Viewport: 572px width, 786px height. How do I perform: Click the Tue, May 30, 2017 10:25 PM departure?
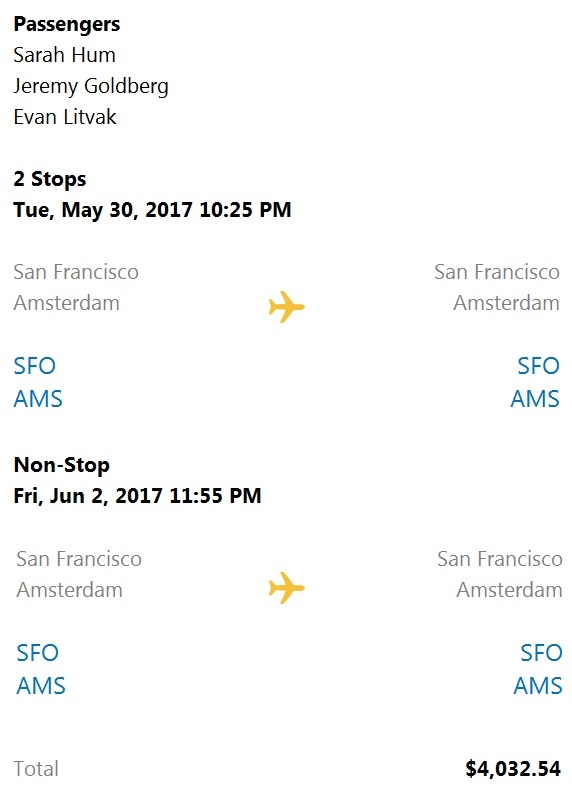[152, 210]
